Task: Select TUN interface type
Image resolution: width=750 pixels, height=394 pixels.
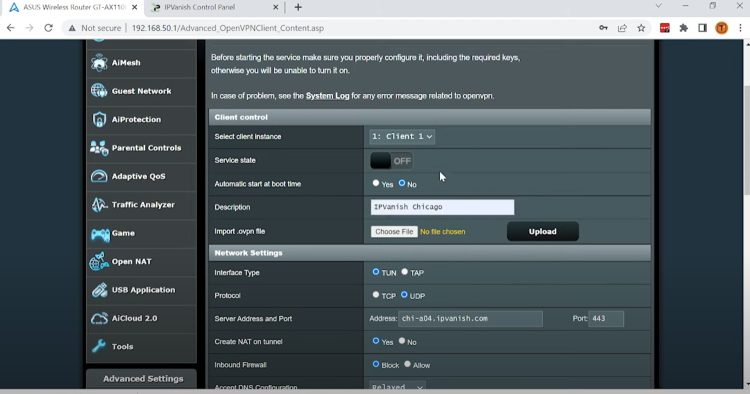Action: click(376, 272)
